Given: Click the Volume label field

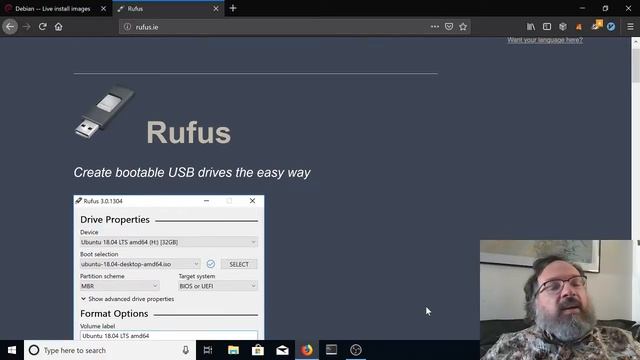Looking at the screenshot, I should [169, 336].
